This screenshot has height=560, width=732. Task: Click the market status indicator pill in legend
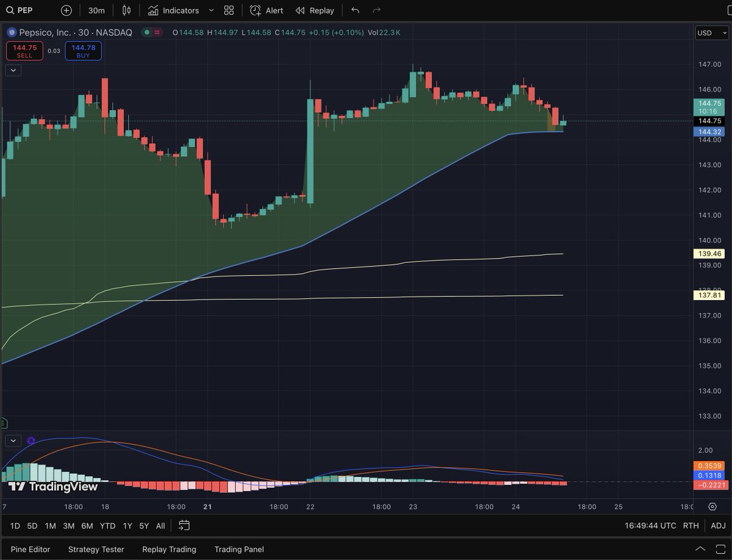[x=152, y=32]
